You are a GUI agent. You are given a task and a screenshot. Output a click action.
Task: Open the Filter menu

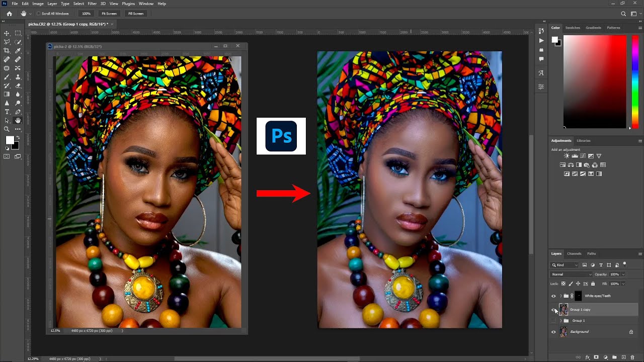pos(92,4)
